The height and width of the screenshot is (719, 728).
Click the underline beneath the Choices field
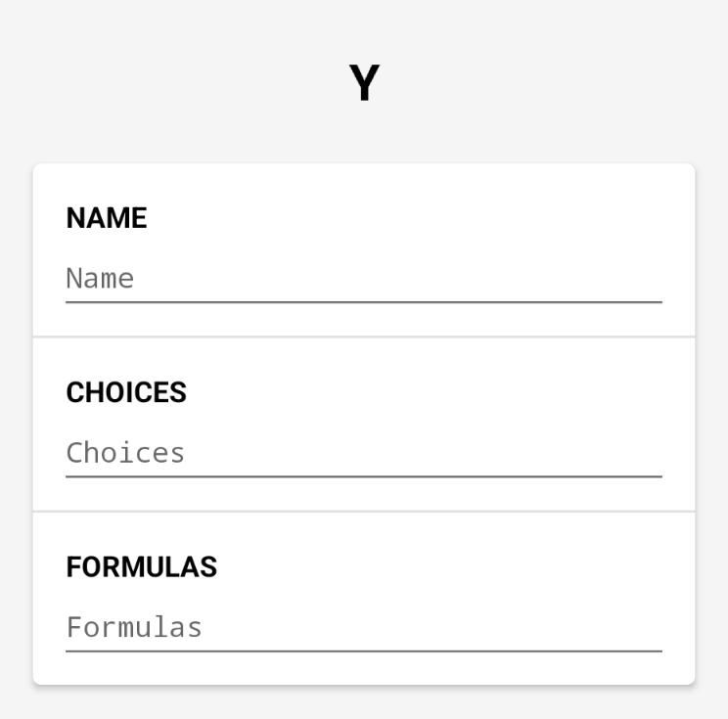363,476
